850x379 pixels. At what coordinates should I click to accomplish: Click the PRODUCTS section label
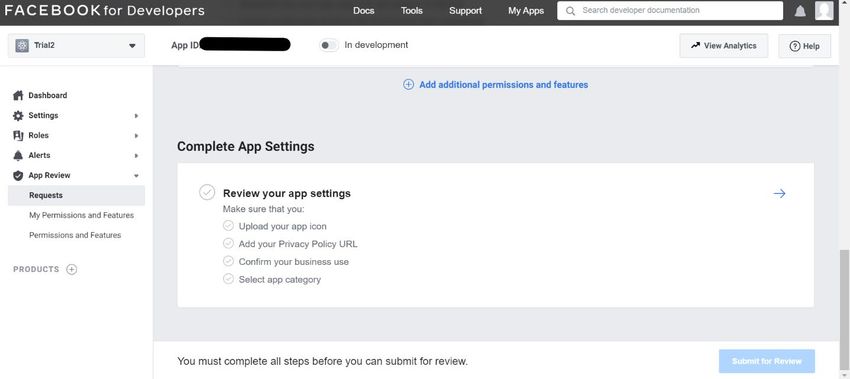click(x=36, y=269)
